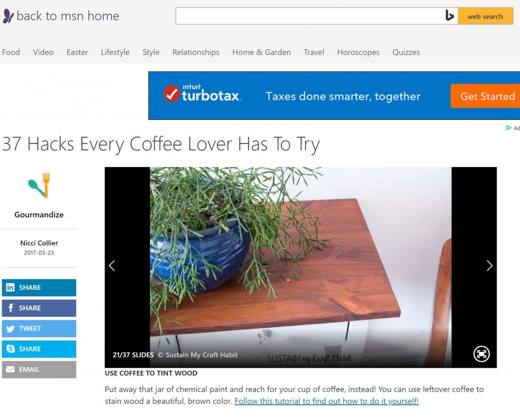Share article on LinkedIn
This screenshot has width=520, height=420.
point(39,287)
